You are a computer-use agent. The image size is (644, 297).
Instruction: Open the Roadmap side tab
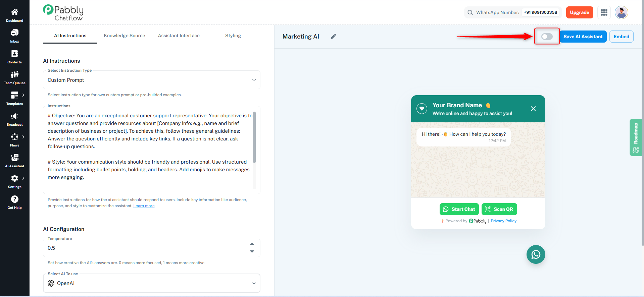[636, 137]
